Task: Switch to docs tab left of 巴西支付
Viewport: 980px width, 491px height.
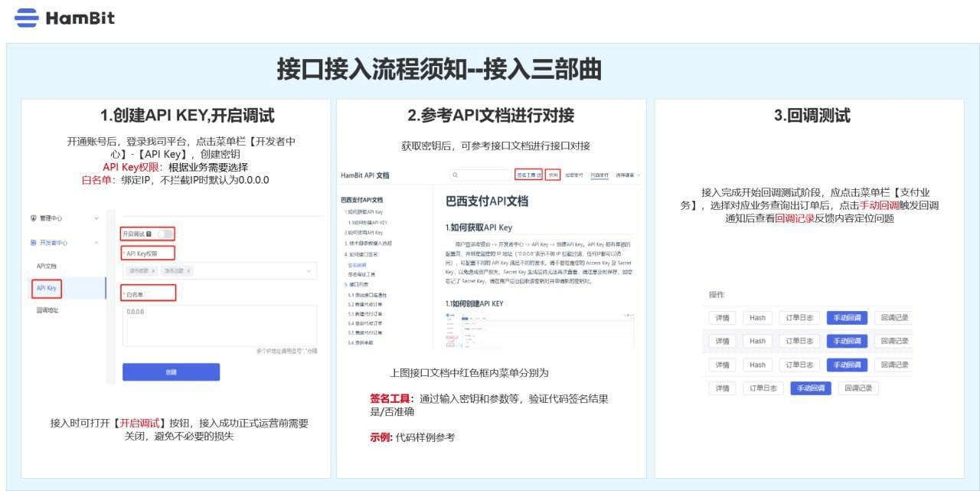Action: click(x=574, y=175)
